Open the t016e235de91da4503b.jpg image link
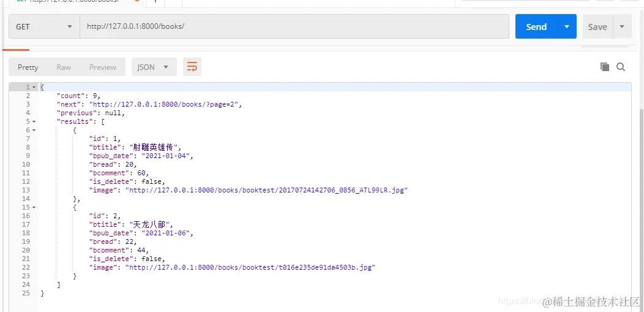This screenshot has width=644, height=312. [x=250, y=268]
